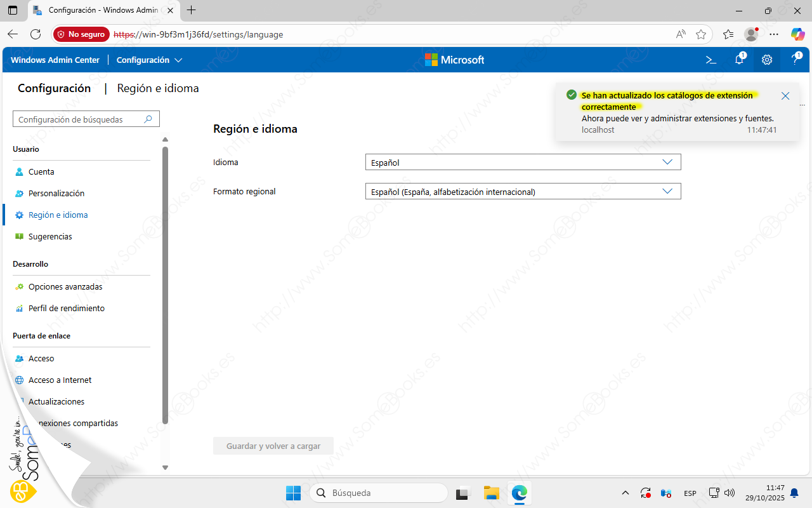Expand the Formato regional dropdown

[x=523, y=191]
